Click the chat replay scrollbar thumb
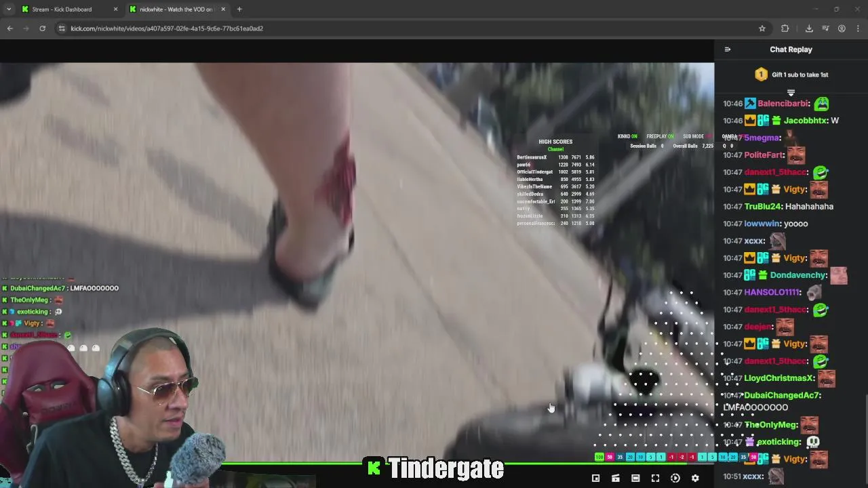Screen dimensions: 868x488 [x=866, y=441]
